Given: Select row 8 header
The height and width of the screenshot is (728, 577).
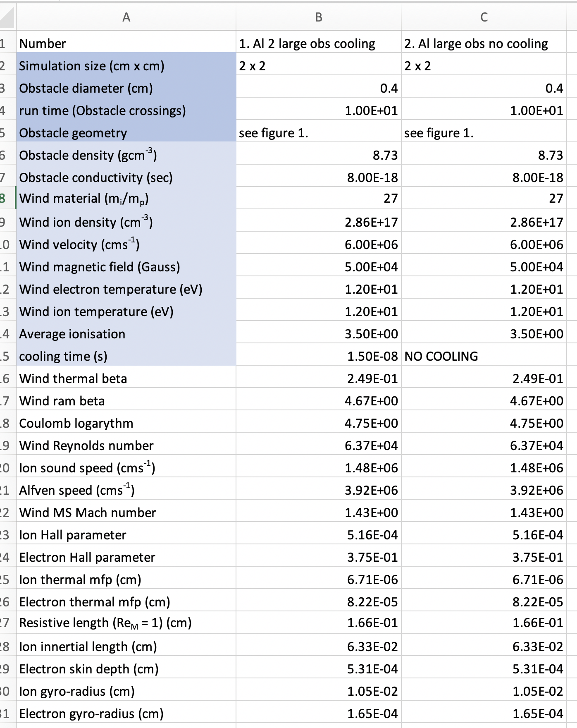Looking at the screenshot, I should pyautogui.click(x=4, y=198).
